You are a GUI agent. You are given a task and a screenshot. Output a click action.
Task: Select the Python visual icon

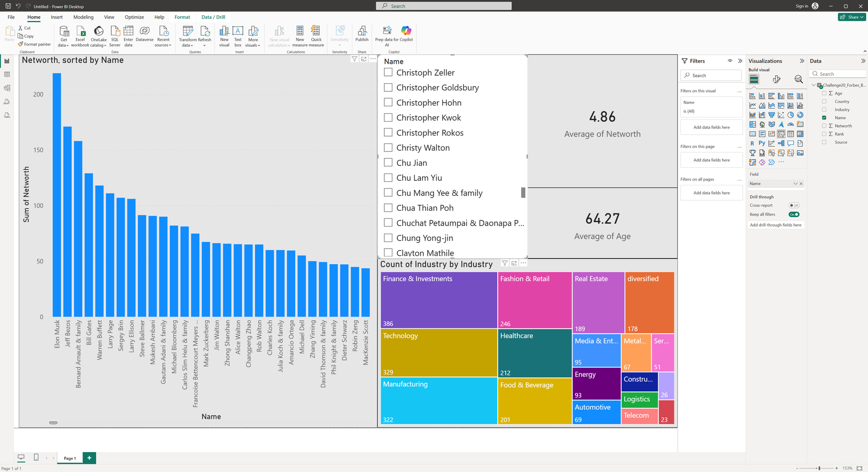point(762,143)
